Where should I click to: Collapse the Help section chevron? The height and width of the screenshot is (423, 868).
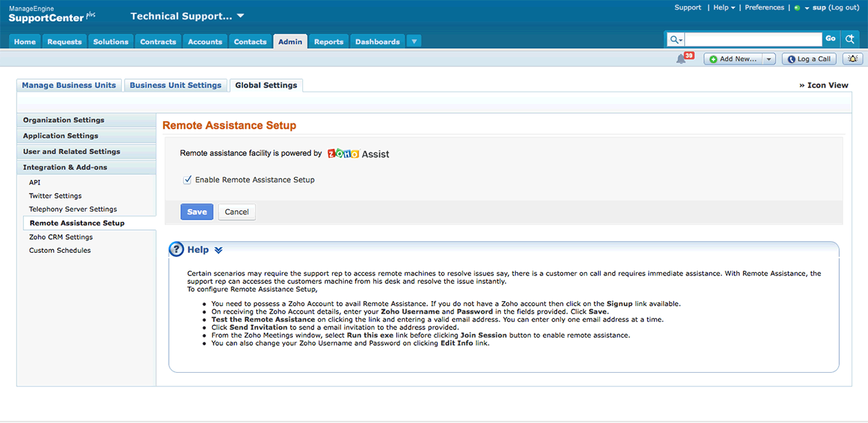point(218,250)
